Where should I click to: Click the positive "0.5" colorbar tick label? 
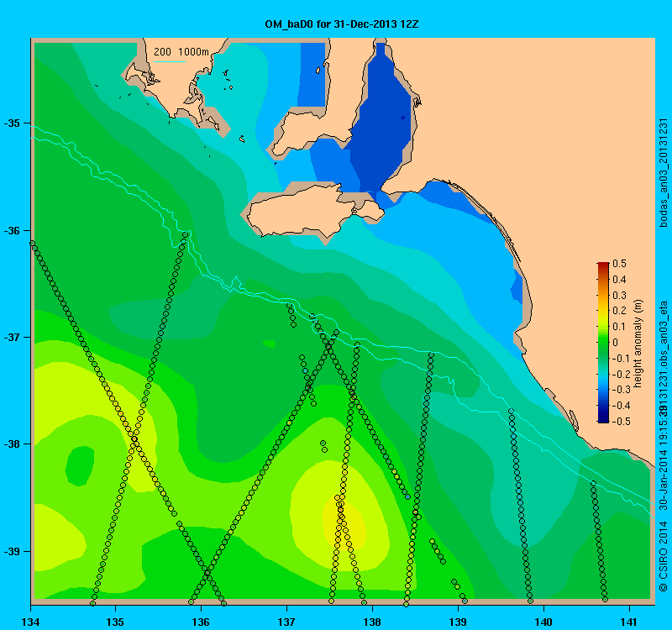coord(619,264)
